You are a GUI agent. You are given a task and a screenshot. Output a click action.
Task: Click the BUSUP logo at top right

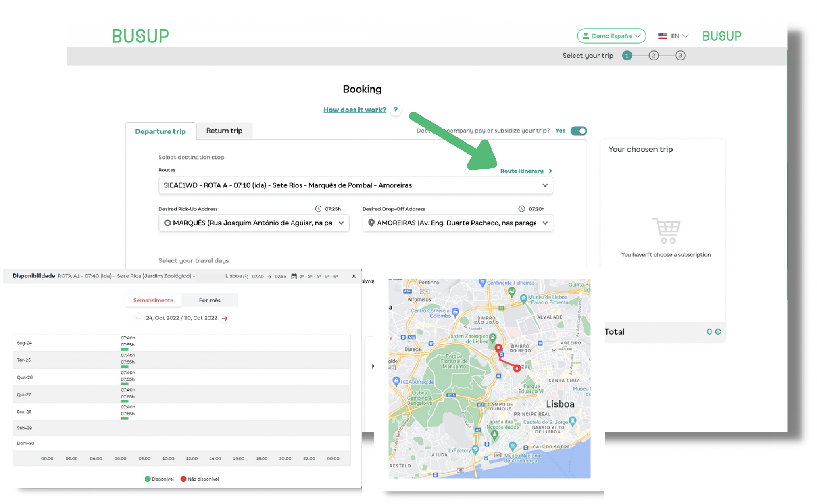[x=722, y=36]
